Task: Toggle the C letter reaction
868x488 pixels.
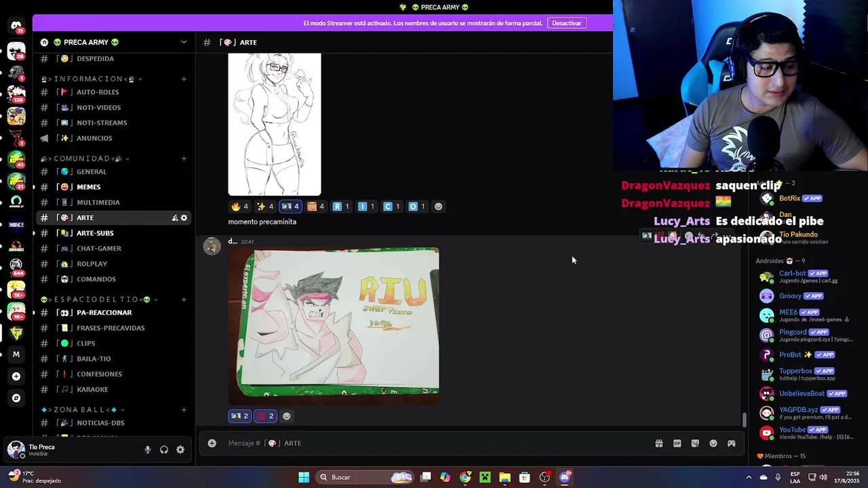Action: (x=391, y=207)
